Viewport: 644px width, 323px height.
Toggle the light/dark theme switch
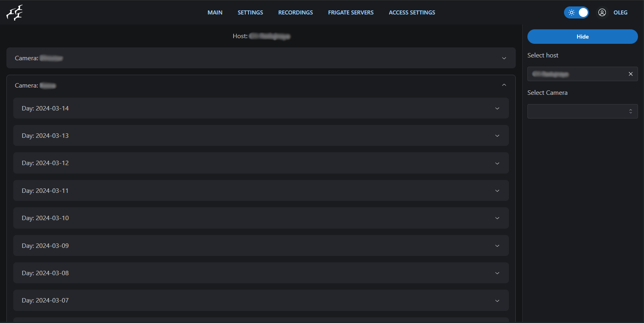coord(576,12)
